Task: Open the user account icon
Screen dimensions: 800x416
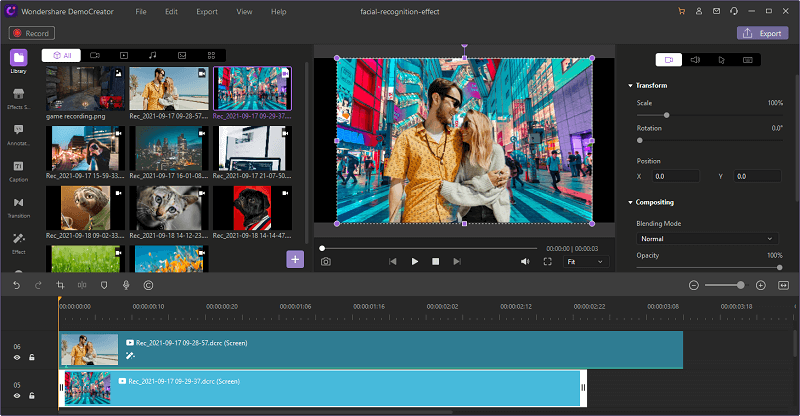Action: 699,11
